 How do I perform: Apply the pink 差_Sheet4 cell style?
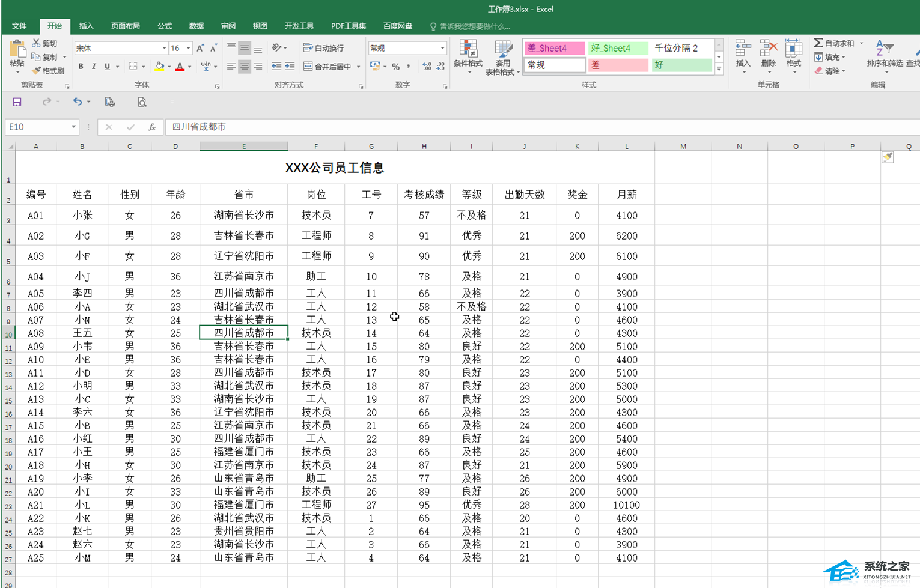[553, 48]
